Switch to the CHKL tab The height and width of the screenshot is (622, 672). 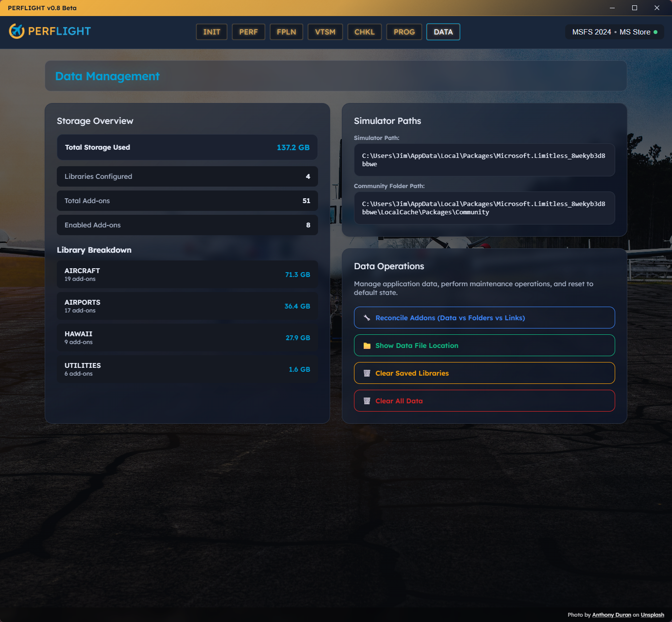[x=364, y=32]
